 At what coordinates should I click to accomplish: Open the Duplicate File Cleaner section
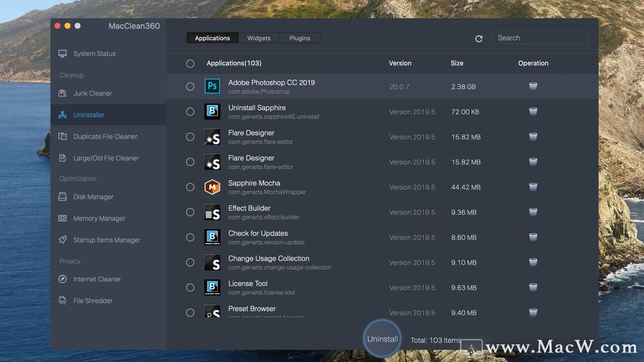(x=105, y=136)
